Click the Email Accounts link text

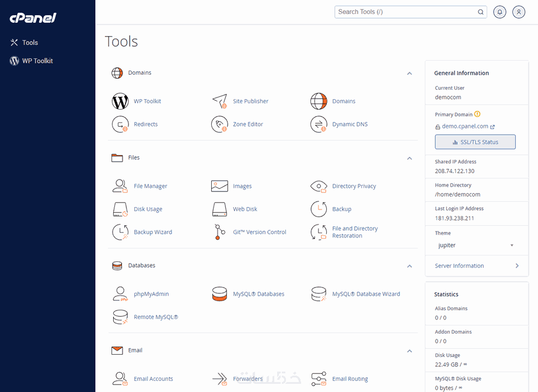[153, 379]
